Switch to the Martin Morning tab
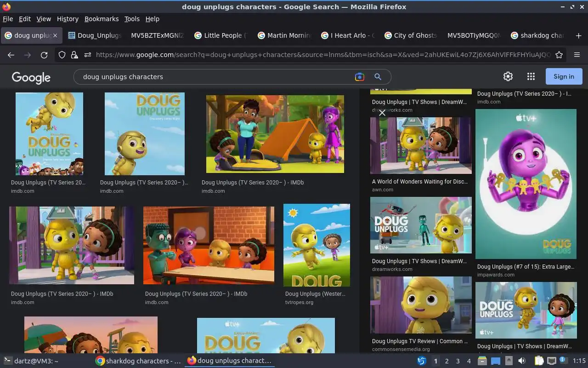Viewport: 588px width, 368px height. (284, 35)
